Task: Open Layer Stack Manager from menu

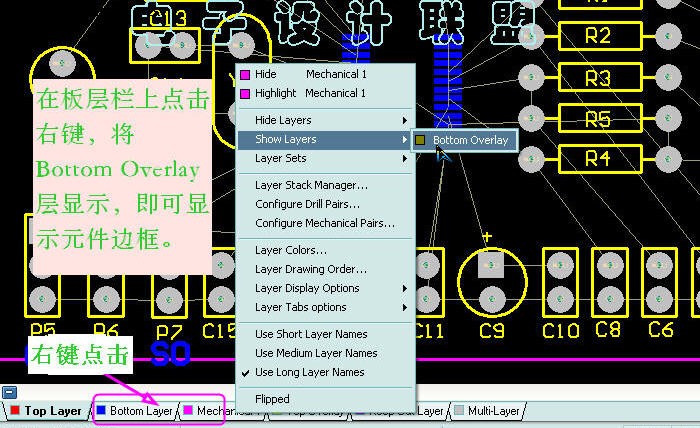Action: click(311, 185)
